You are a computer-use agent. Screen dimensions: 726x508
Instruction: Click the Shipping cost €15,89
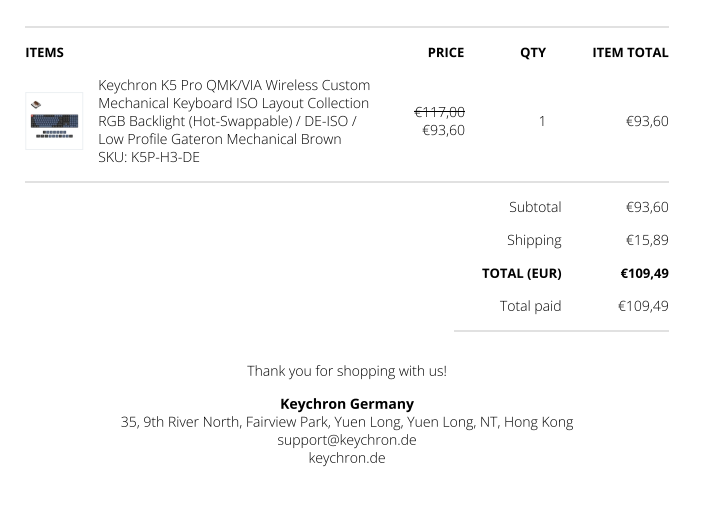pyautogui.click(x=647, y=240)
